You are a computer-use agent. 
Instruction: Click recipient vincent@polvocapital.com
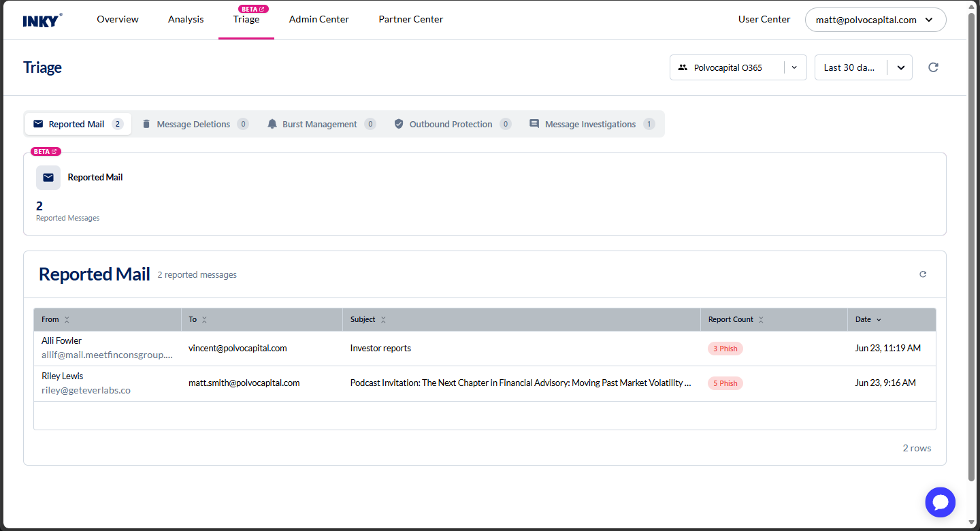pyautogui.click(x=238, y=349)
